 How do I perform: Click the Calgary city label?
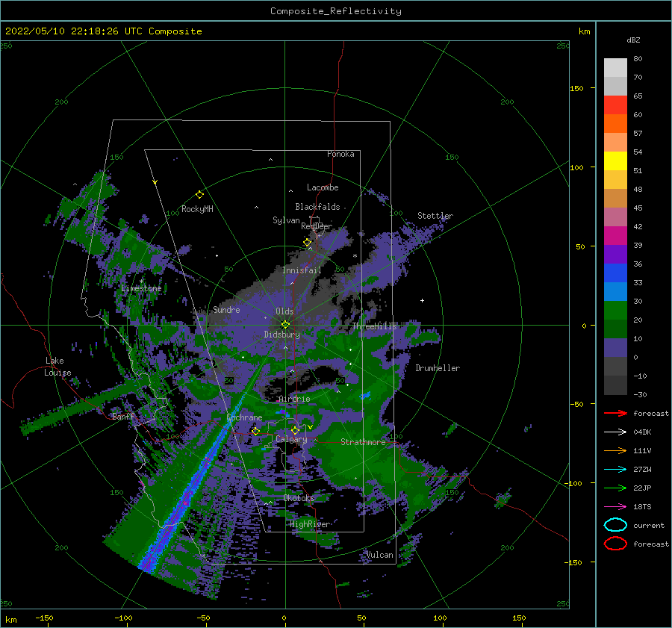[291, 439]
